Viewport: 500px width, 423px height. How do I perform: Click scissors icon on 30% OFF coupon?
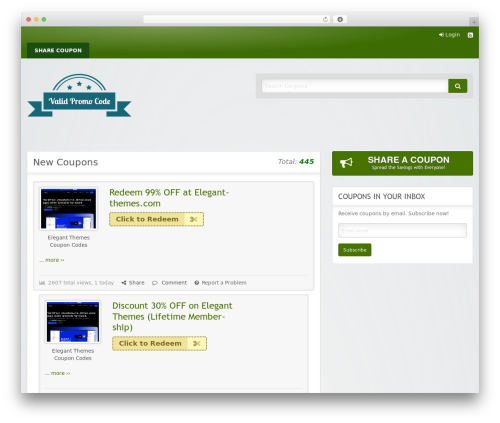point(197,344)
